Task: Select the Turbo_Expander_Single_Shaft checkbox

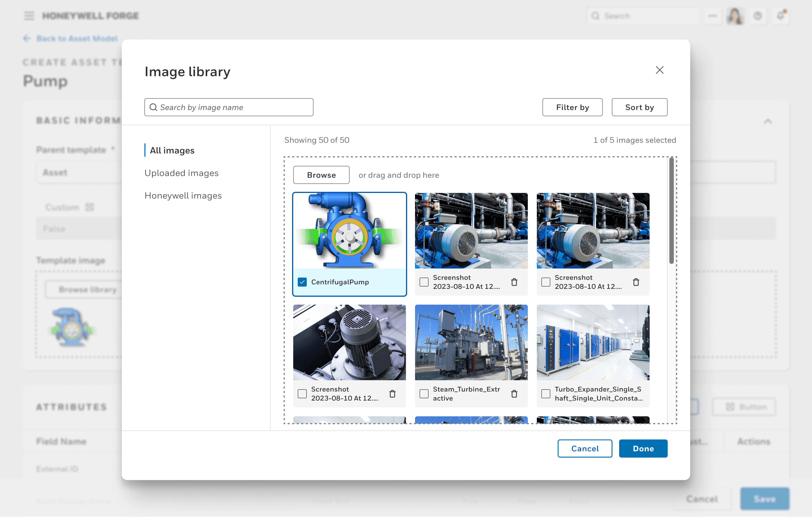Action: pyautogui.click(x=546, y=394)
